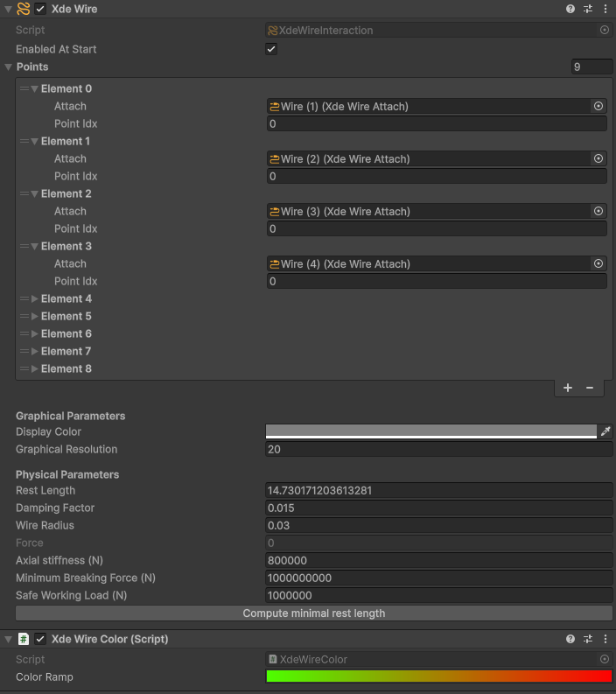Click the Xde Wire Color script icon
Screen dimensions: 616x694
coord(24,639)
